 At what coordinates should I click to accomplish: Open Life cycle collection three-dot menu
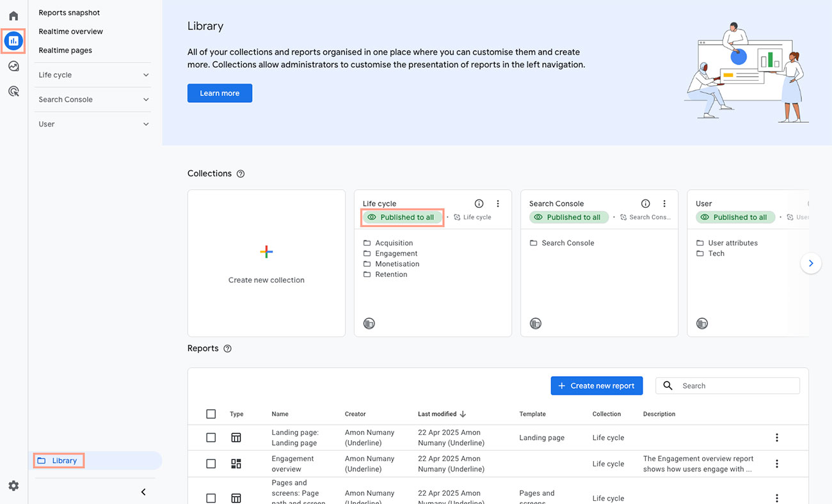498,203
